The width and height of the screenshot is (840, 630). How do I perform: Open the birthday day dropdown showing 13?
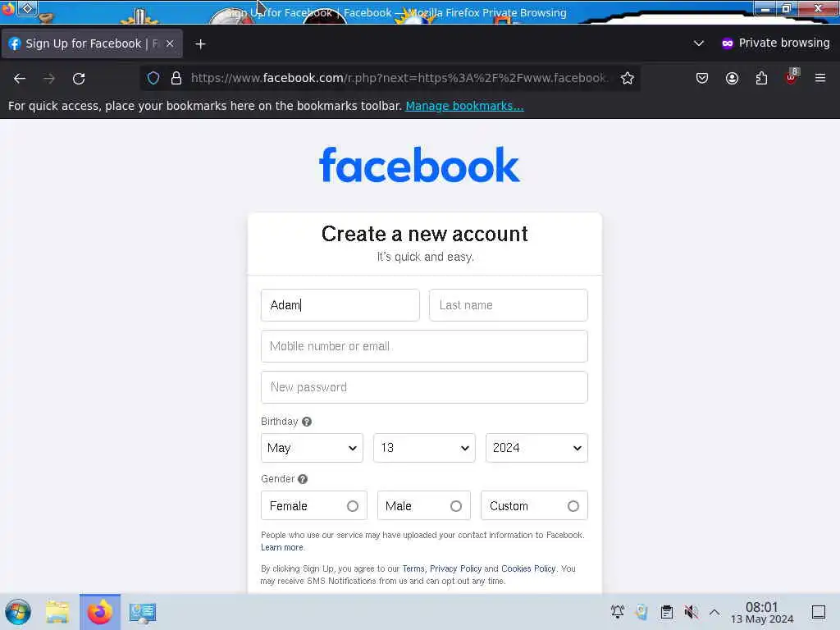click(x=424, y=448)
